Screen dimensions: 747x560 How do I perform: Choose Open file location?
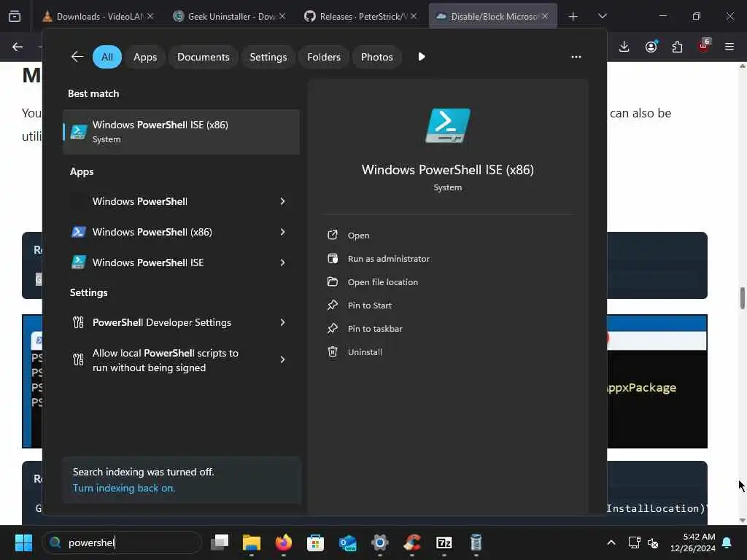tap(382, 282)
